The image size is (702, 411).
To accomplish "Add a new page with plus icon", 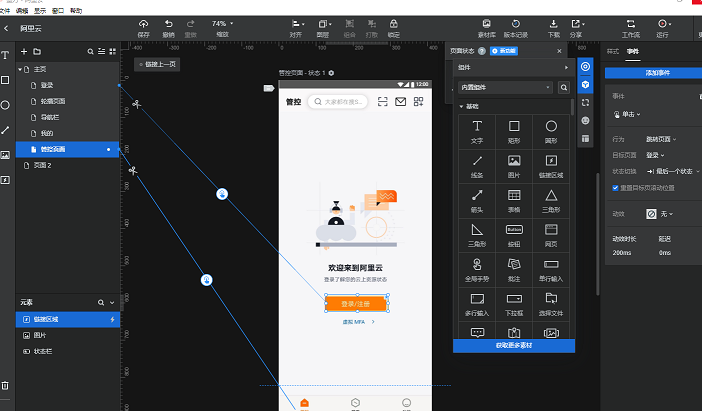I will (24, 51).
